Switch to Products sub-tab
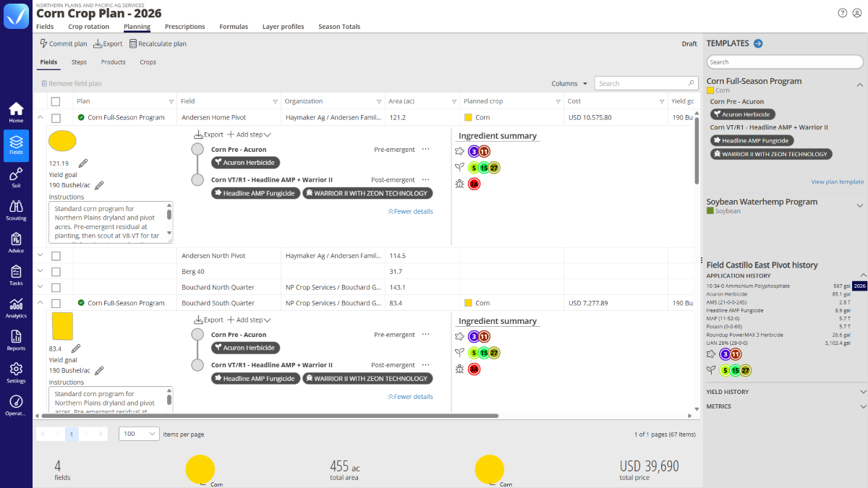The width and height of the screenshot is (868, 488). coord(114,62)
